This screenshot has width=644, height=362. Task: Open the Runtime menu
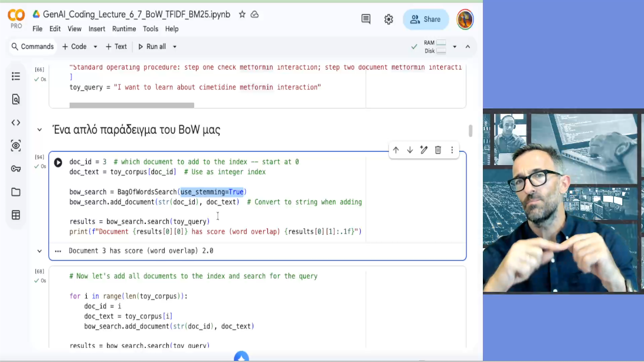(x=124, y=29)
